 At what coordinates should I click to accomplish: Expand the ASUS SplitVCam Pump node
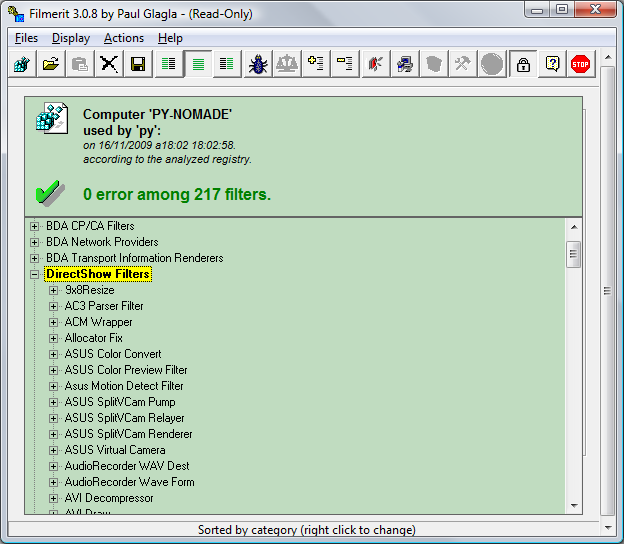click(x=53, y=402)
